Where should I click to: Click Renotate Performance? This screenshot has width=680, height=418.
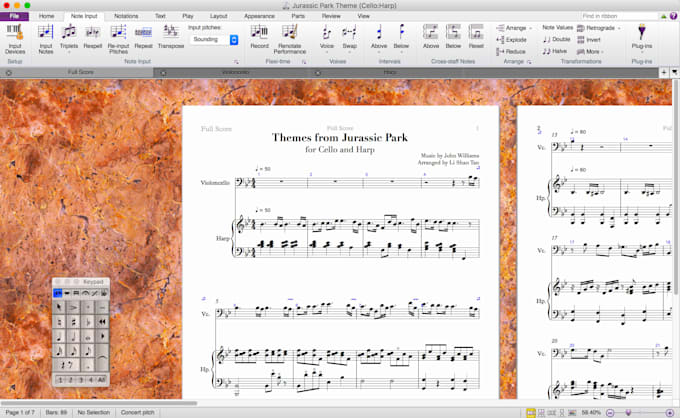pos(290,39)
